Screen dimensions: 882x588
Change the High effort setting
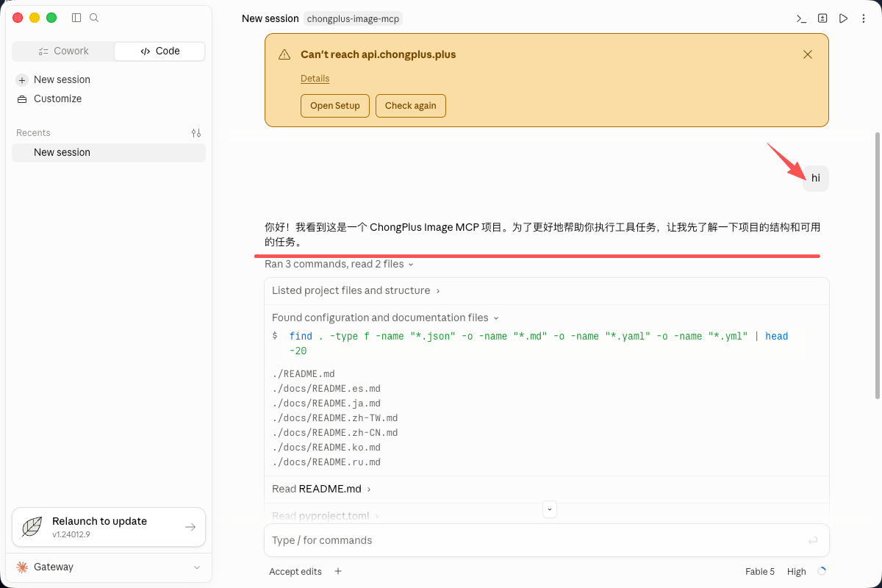coord(797,571)
